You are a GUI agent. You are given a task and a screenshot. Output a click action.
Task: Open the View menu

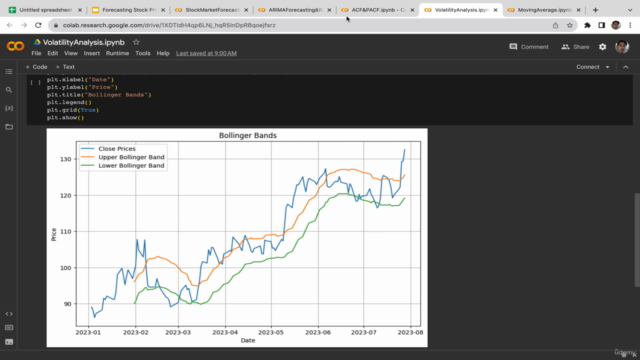pyautogui.click(x=71, y=53)
